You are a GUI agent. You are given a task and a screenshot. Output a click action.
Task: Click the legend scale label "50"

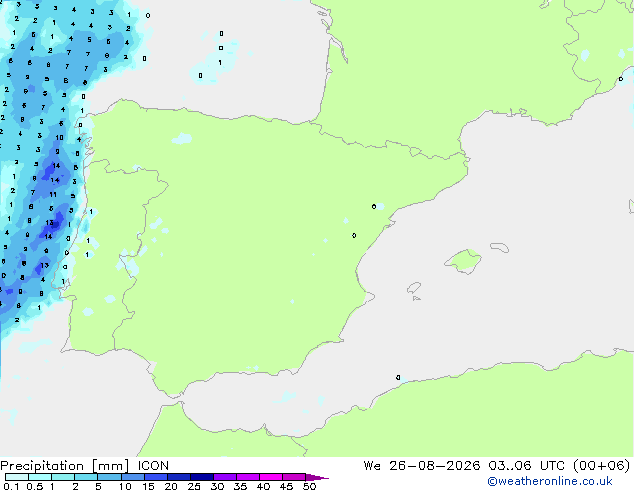coord(309,486)
